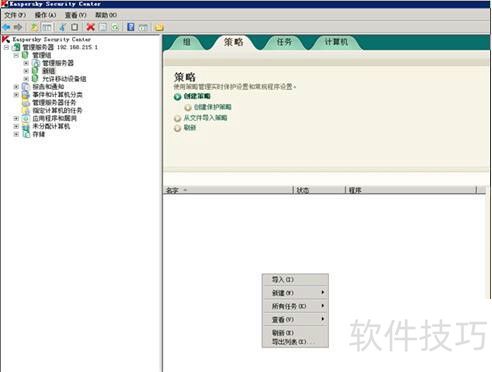Choose 导入(I) in the context menu
The width and height of the screenshot is (492, 372).
point(295,279)
